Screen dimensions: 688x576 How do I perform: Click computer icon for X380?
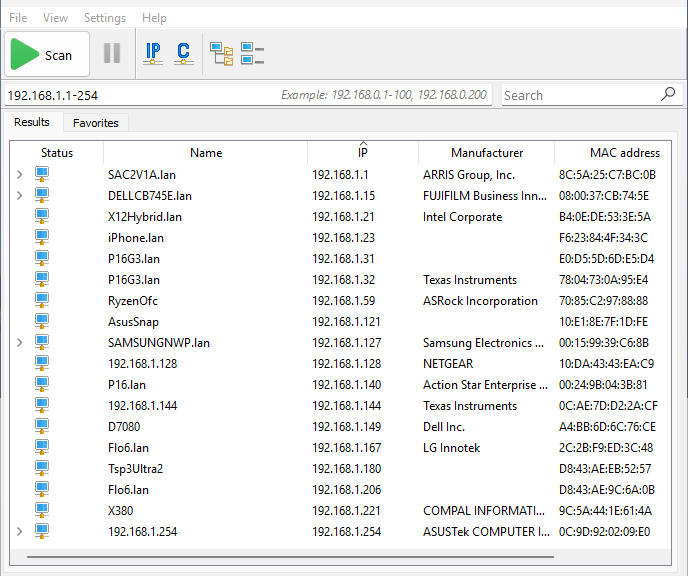(x=42, y=510)
